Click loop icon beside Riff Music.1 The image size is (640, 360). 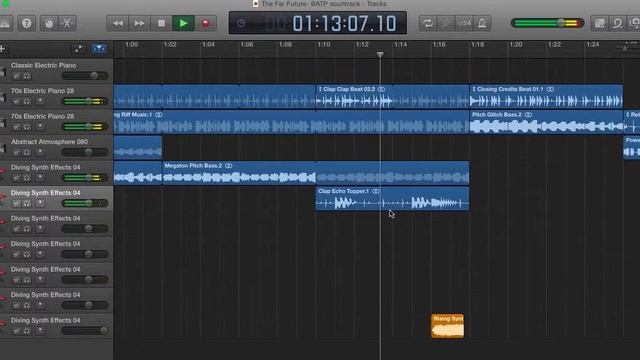coord(158,115)
